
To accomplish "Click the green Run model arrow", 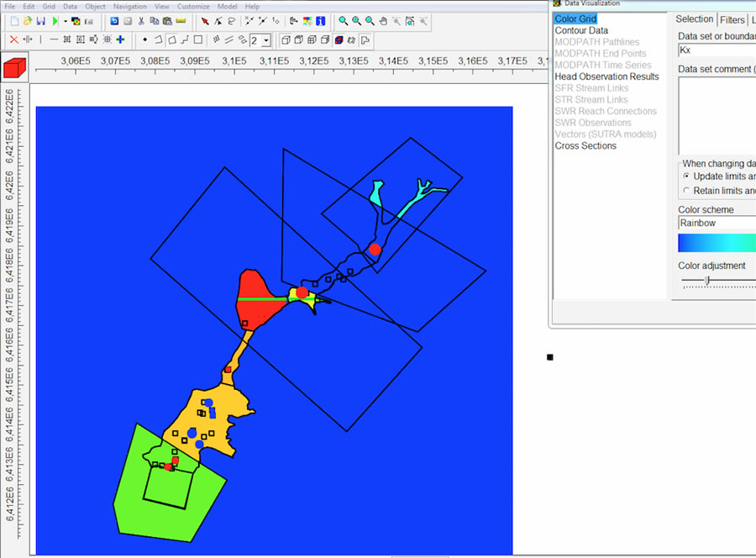I will pyautogui.click(x=55, y=21).
